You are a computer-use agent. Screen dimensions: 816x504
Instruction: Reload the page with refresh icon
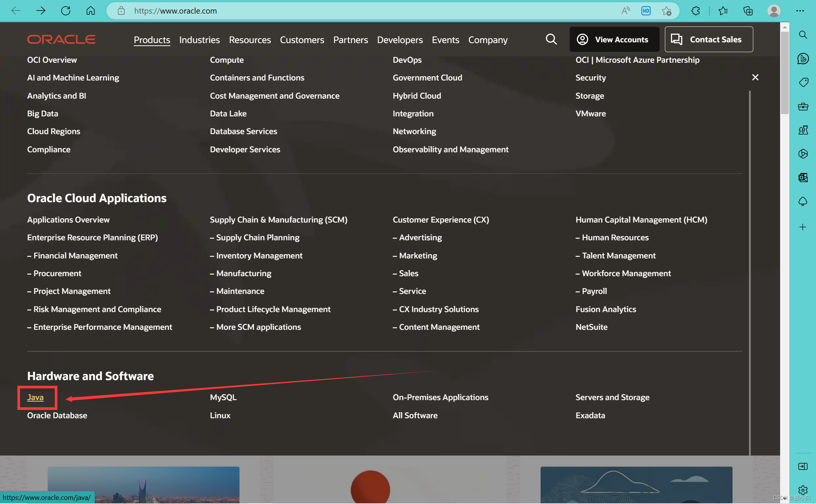click(66, 11)
